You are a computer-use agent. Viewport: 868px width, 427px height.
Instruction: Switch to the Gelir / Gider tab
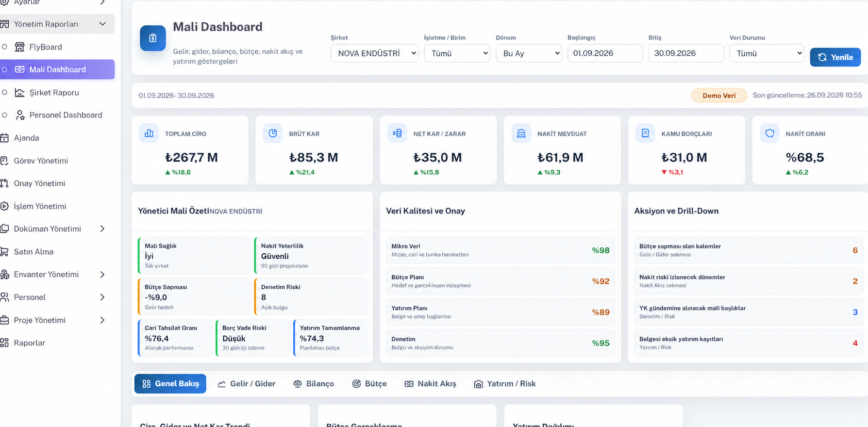point(246,384)
